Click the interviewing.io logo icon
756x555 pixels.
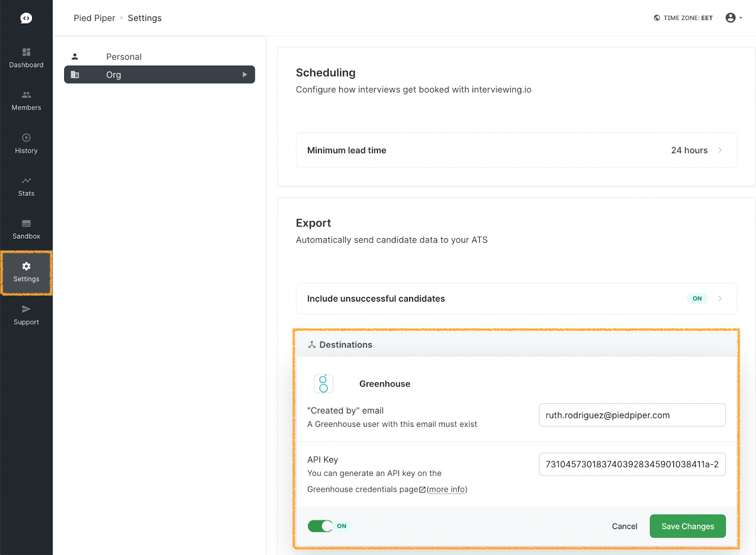(x=26, y=18)
